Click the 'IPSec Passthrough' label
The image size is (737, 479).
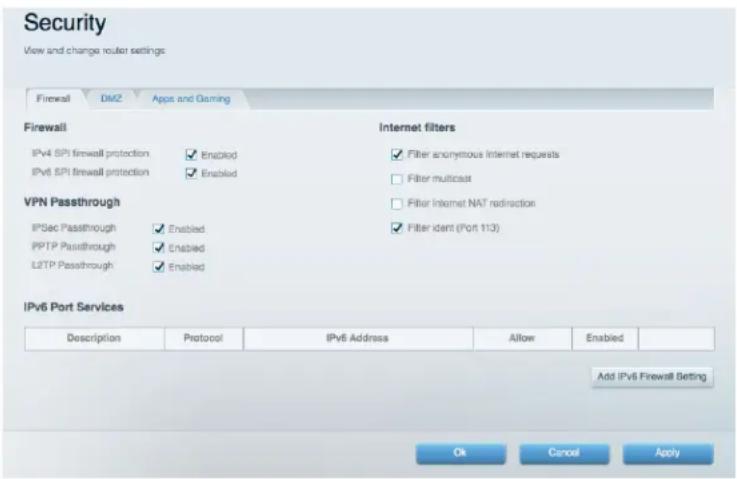click(x=74, y=228)
